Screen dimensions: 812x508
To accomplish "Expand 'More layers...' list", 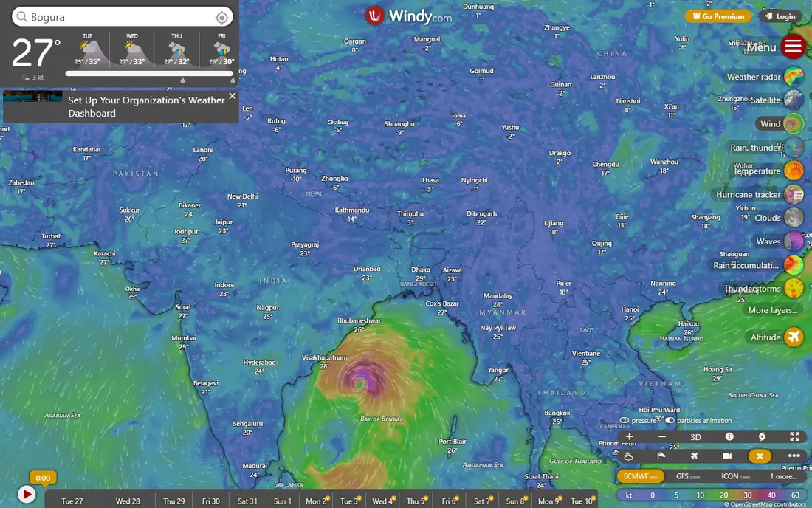I will 773,310.
